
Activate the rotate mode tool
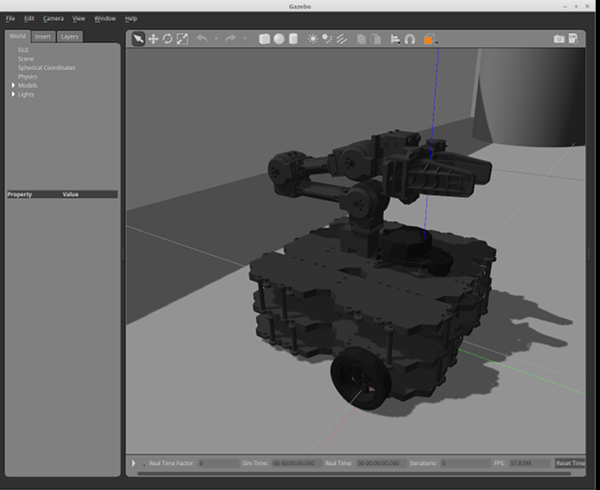coord(168,39)
